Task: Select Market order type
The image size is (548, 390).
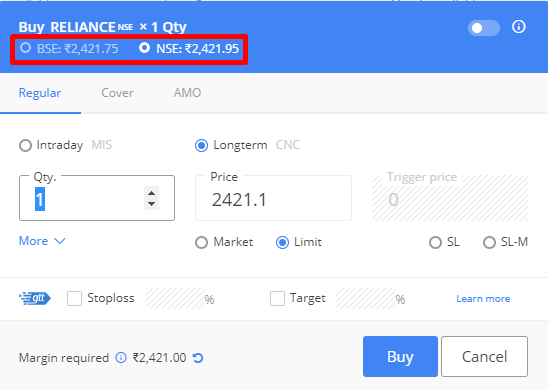Action: click(201, 243)
